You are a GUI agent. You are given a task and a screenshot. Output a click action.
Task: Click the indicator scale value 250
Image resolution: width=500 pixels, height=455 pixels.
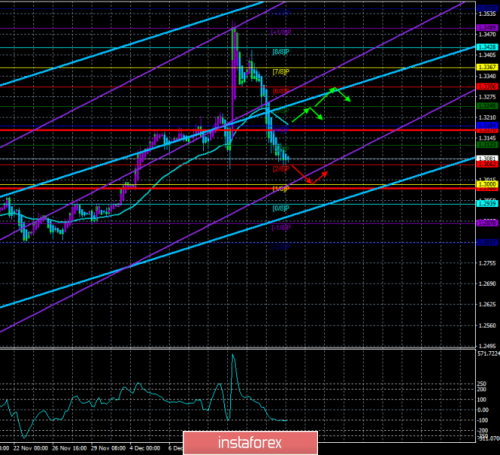pos(482,384)
